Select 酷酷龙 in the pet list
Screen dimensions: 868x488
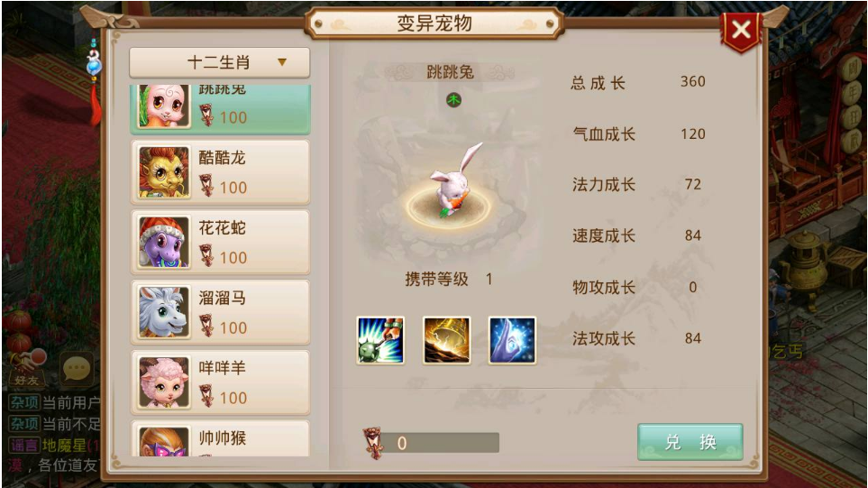(x=220, y=172)
